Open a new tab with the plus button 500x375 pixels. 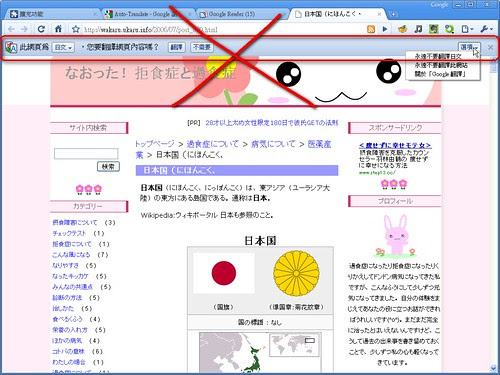(x=394, y=14)
